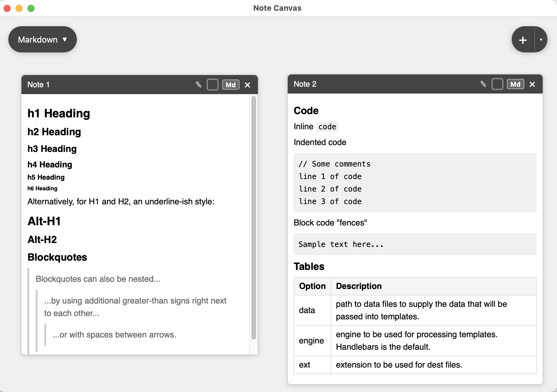Open the Markdown note type dropdown
Viewport: 557px width, 392px height.
42,39
